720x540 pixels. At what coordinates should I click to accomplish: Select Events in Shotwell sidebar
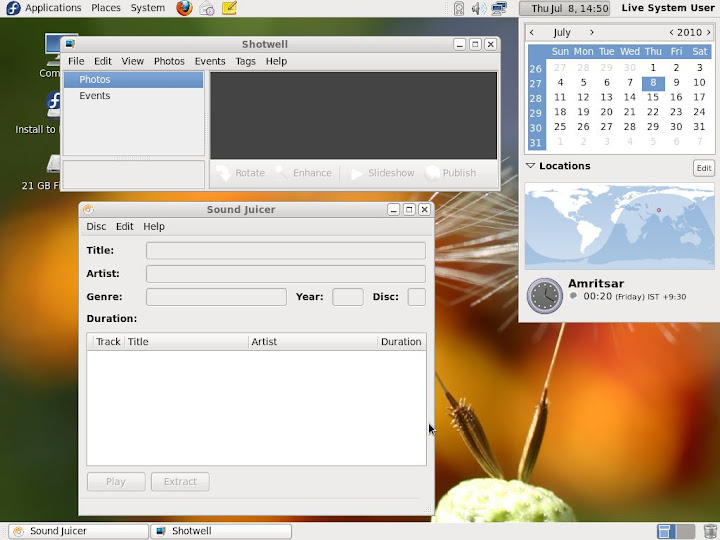tap(133, 96)
